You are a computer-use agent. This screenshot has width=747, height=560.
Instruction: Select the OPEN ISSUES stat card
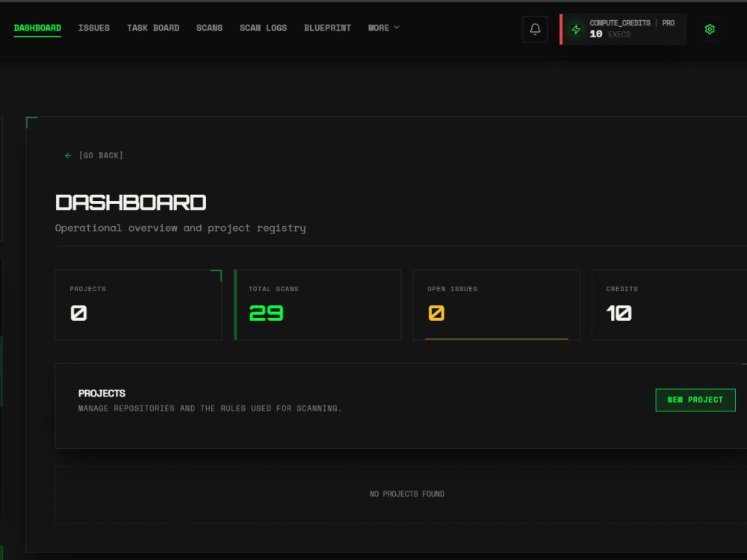497,305
